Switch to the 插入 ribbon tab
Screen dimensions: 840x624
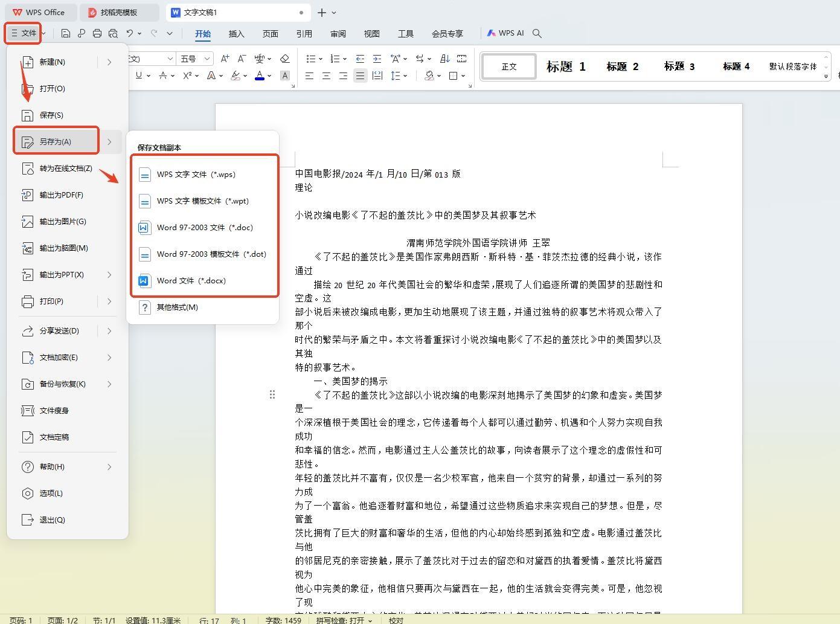point(236,33)
